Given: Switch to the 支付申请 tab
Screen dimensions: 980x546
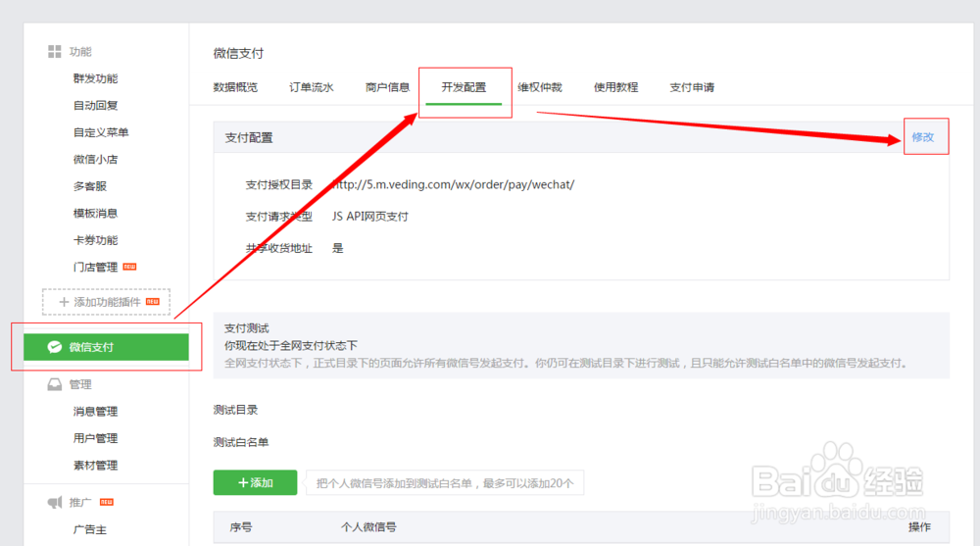Looking at the screenshot, I should 692,87.
